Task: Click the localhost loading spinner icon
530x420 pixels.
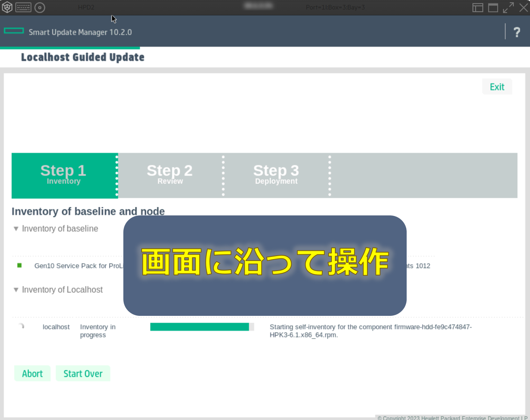Action: point(21,326)
